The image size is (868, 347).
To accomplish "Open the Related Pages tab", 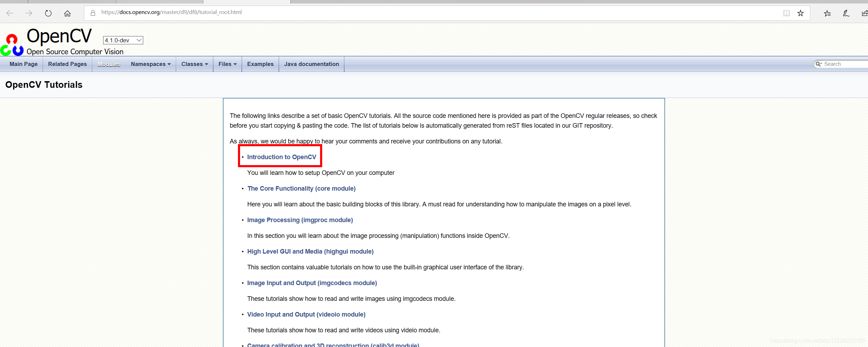I will [67, 64].
